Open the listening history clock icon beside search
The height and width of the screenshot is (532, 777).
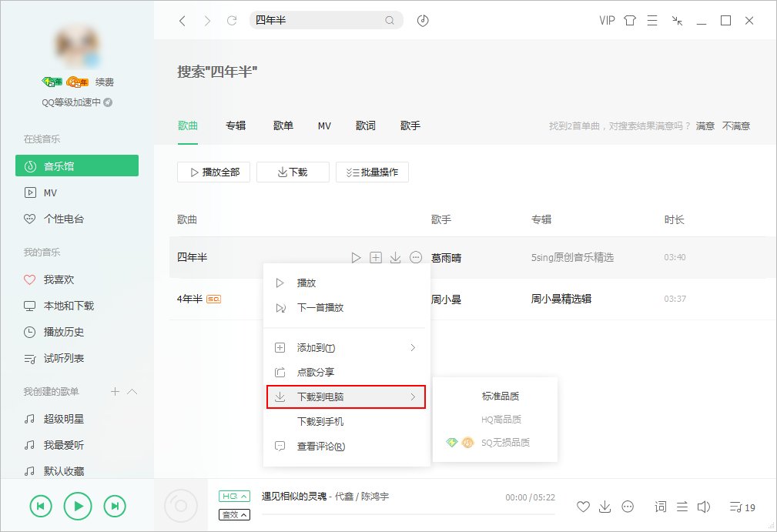(422, 20)
